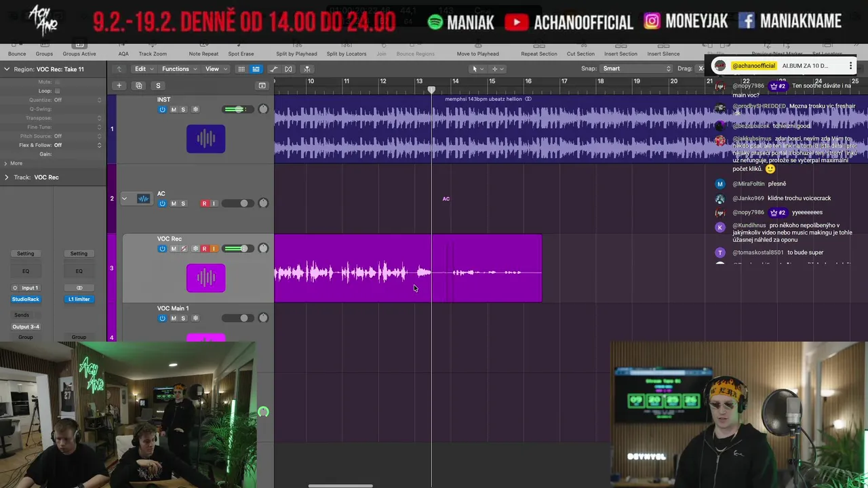Click the INST track waveform icon
This screenshot has height=488, width=868.
pos(205,139)
